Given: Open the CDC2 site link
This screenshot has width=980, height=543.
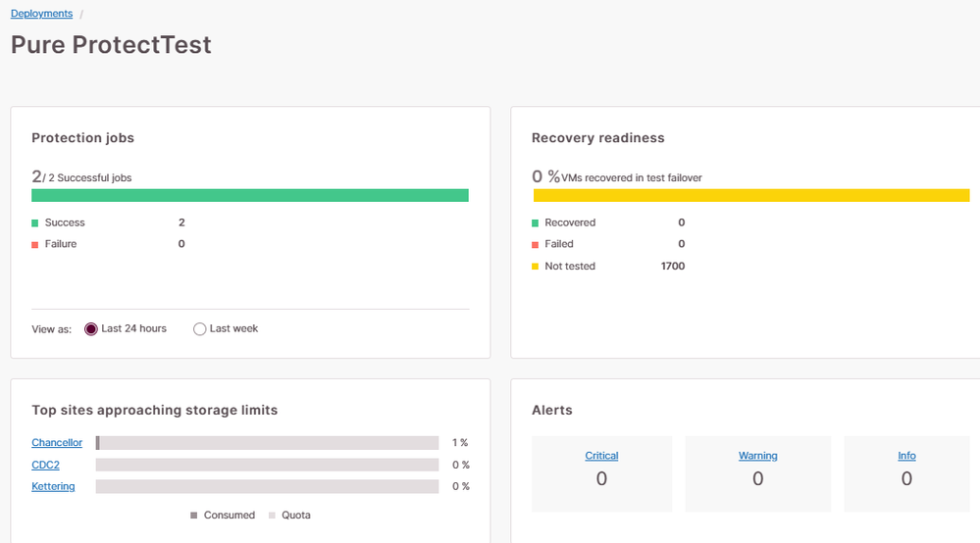Looking at the screenshot, I should tap(45, 465).
